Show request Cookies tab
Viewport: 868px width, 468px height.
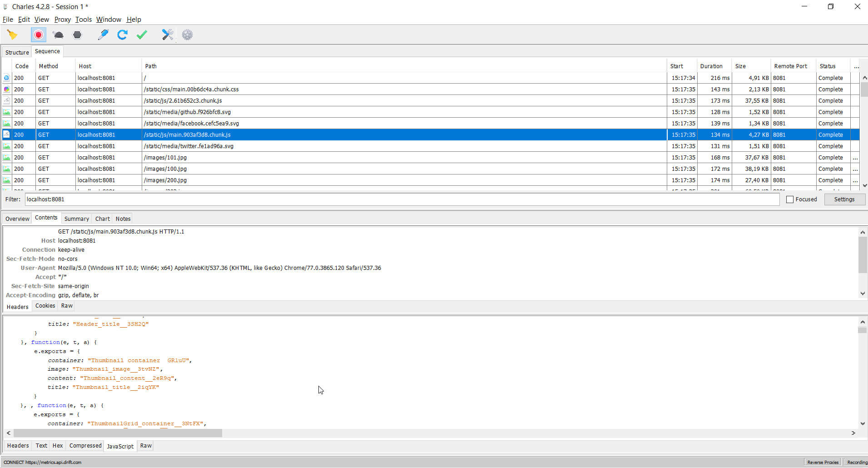pyautogui.click(x=45, y=306)
